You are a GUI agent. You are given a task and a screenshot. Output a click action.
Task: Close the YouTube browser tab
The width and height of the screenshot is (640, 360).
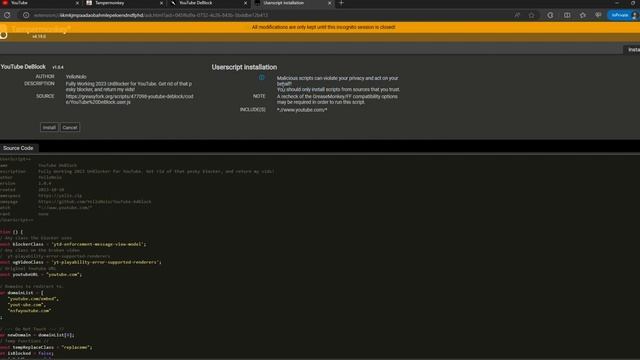coord(78,3)
